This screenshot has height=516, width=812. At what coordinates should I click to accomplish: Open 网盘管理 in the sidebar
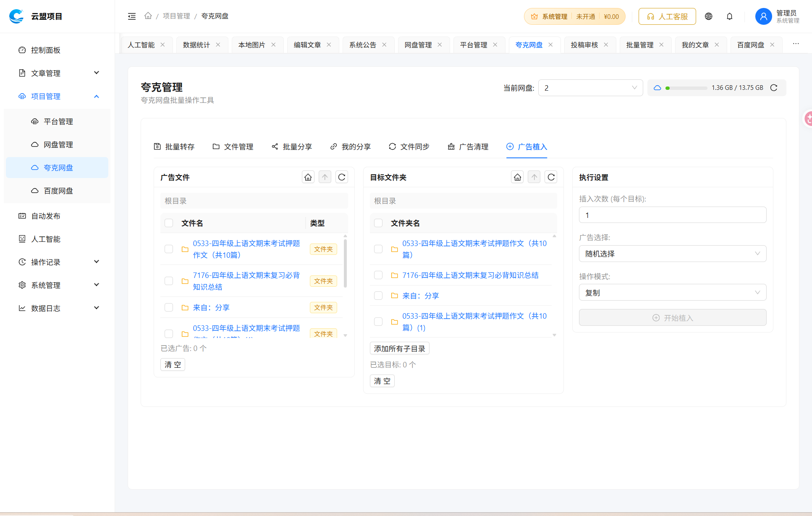click(x=57, y=144)
